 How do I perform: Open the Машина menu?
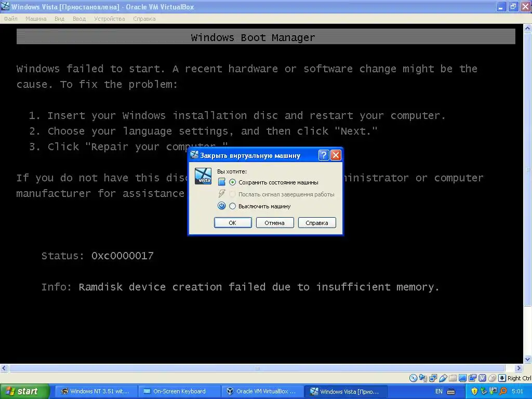(x=36, y=19)
